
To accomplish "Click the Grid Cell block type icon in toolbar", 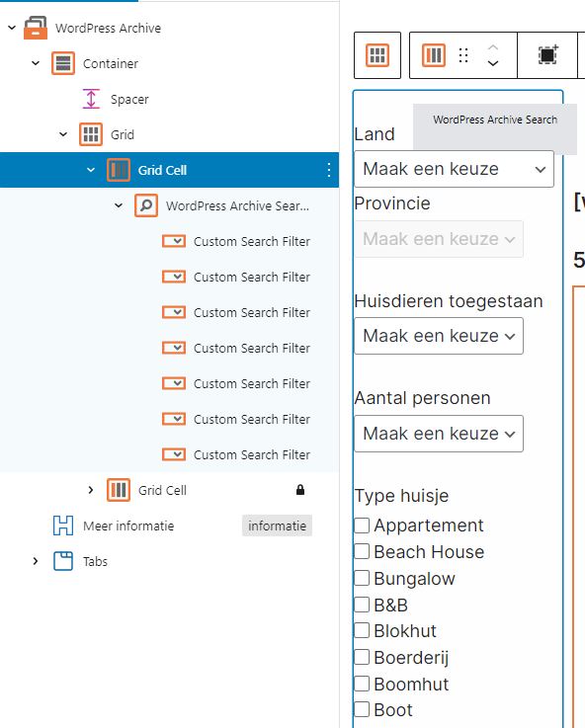I will point(434,55).
